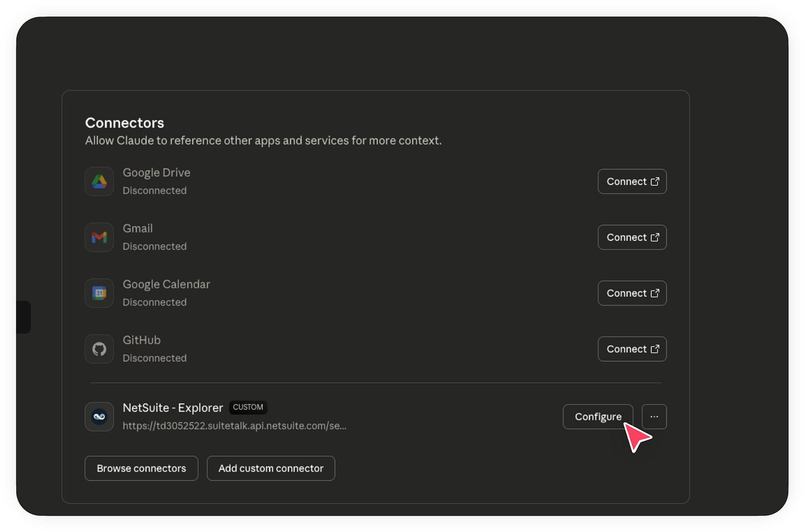Image resolution: width=805 pixels, height=532 pixels.
Task: Click the suitetalk.api.netsuite.com URL text
Action: click(x=234, y=426)
